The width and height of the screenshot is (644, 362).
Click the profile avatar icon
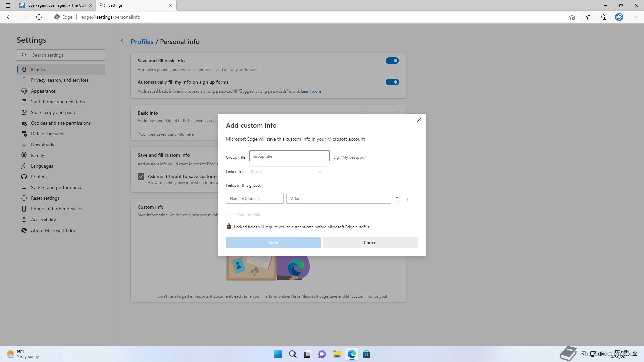click(619, 17)
